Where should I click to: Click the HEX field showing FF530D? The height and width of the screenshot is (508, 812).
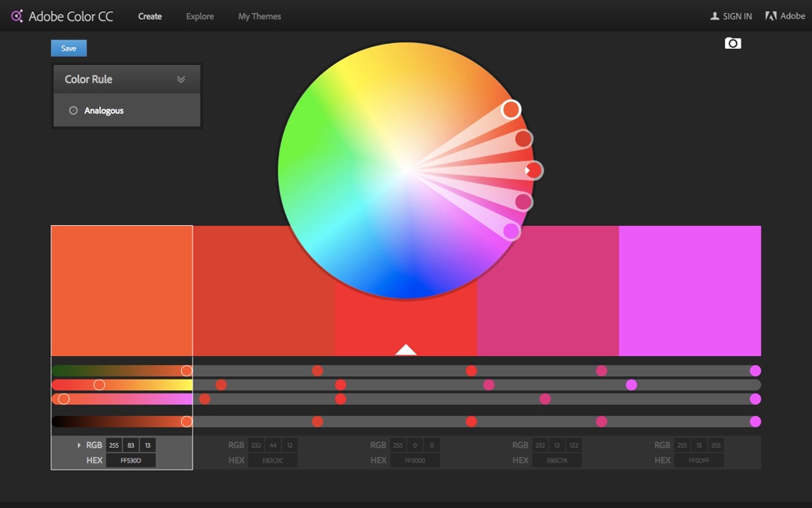click(130, 460)
